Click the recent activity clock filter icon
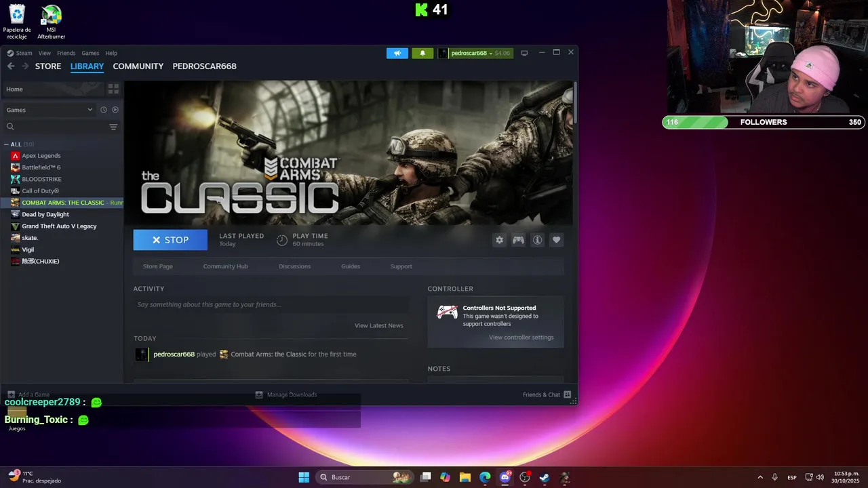 104,110
